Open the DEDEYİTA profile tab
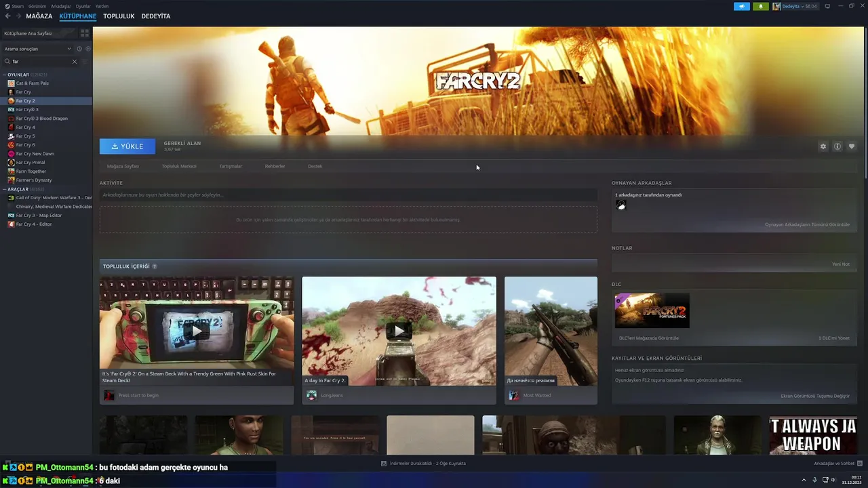The width and height of the screenshot is (868, 488). coord(156,16)
